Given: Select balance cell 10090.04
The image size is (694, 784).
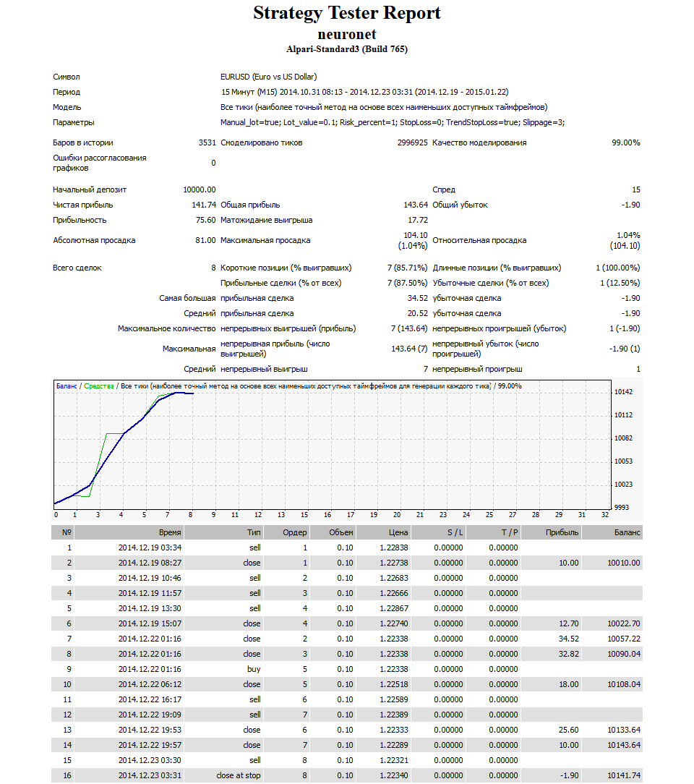Looking at the screenshot, I should click(624, 654).
